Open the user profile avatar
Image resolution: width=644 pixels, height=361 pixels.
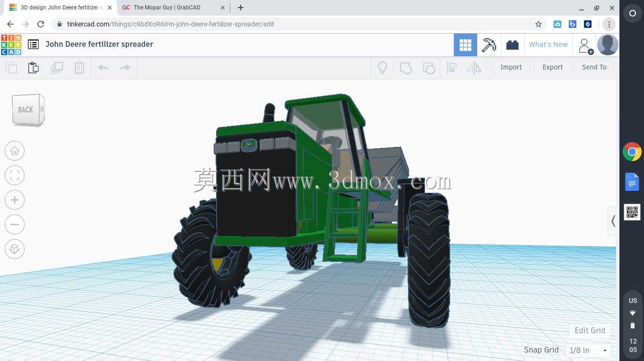coord(608,45)
